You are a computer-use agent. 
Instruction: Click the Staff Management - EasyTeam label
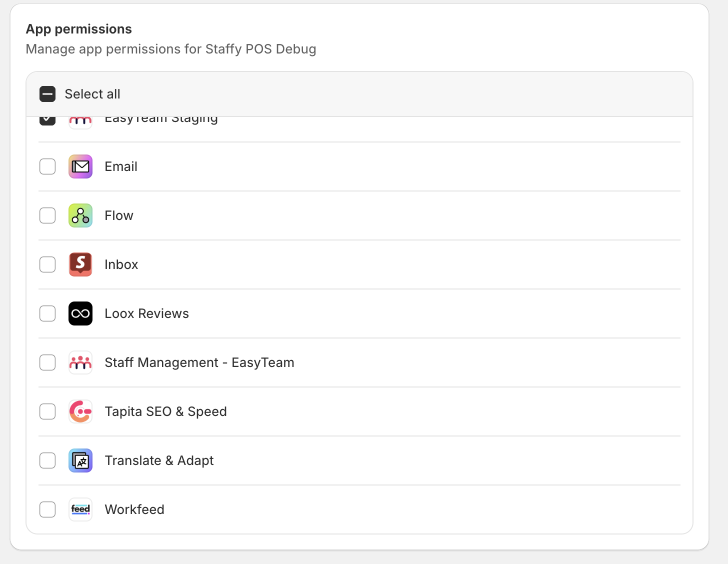(x=199, y=362)
